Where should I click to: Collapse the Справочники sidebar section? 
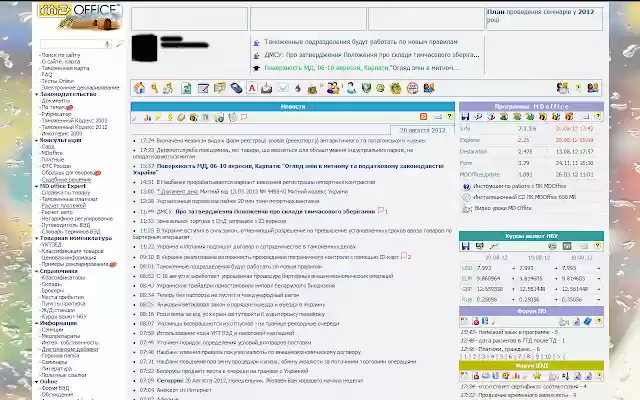37,271
